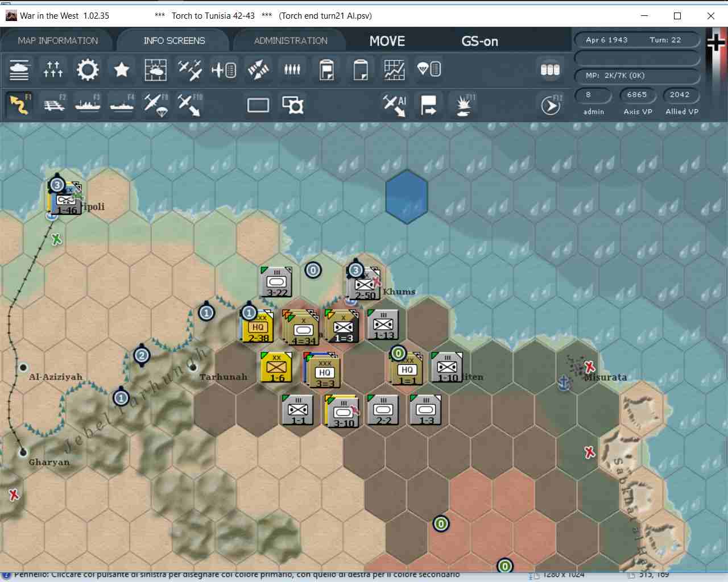Open the weather map icon

(x=155, y=70)
